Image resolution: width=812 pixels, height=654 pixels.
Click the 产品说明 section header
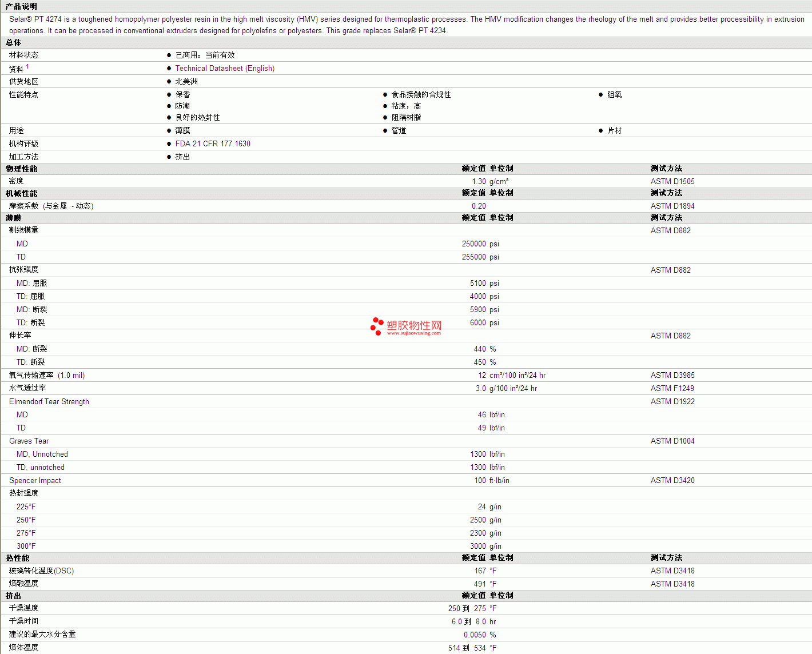point(21,6)
